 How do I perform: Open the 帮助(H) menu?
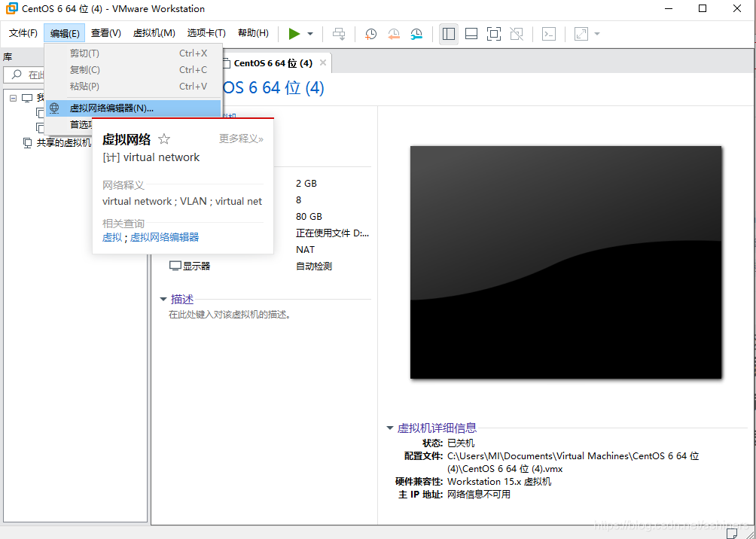pos(253,33)
